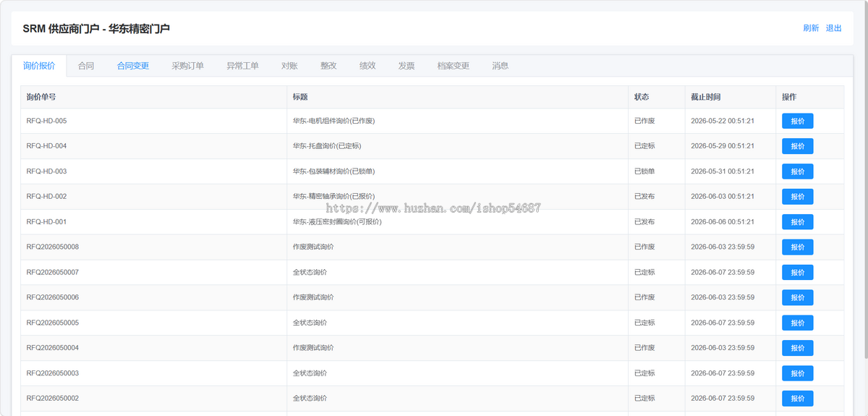Switch to the 采购订单 tab

[x=188, y=66]
